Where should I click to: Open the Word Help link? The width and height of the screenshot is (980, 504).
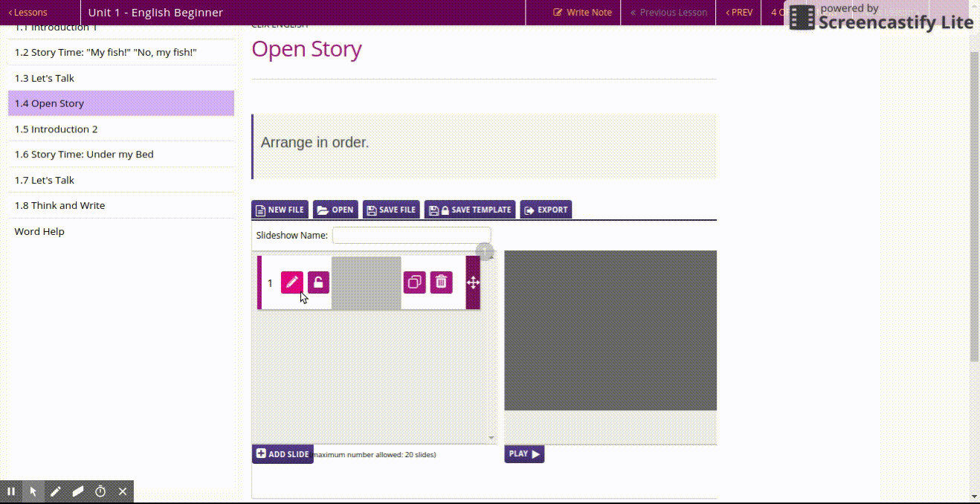pos(39,231)
